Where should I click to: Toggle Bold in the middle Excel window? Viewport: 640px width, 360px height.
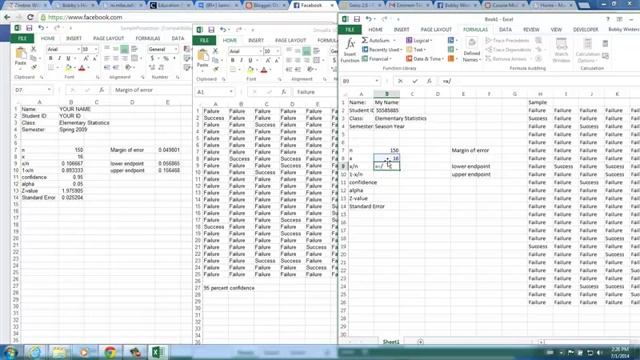(x=233, y=60)
